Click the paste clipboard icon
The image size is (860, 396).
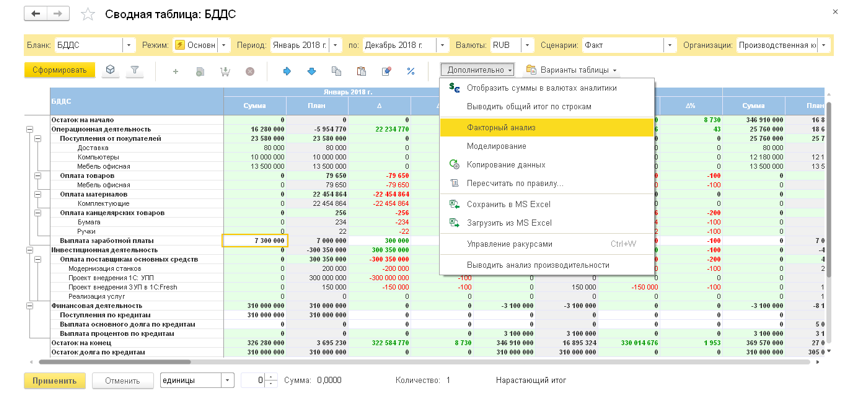[361, 71]
